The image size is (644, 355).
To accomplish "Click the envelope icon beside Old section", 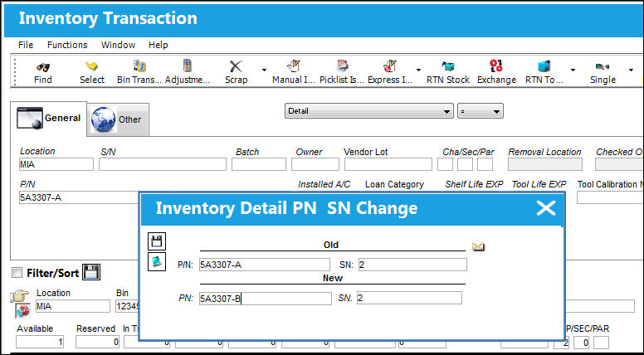I will (478, 246).
